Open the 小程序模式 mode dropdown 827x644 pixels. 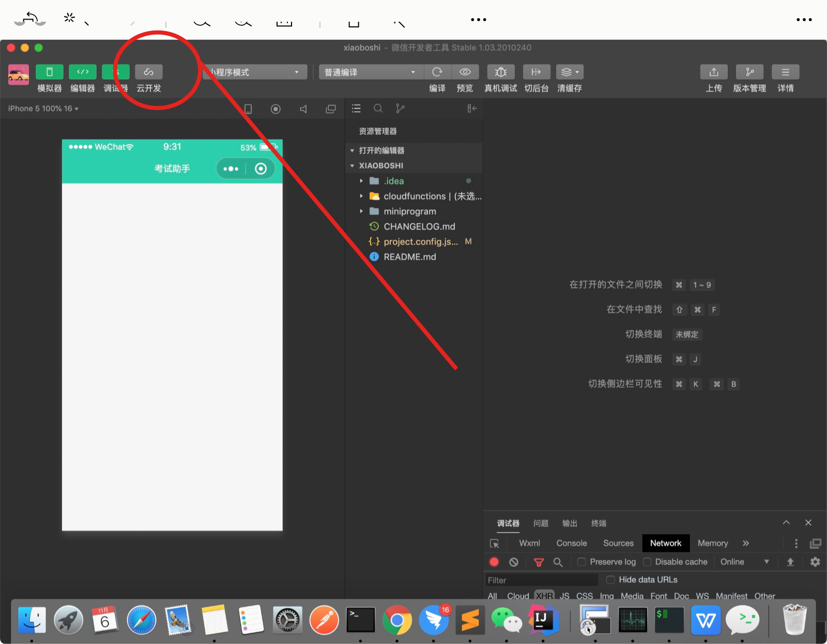point(254,72)
